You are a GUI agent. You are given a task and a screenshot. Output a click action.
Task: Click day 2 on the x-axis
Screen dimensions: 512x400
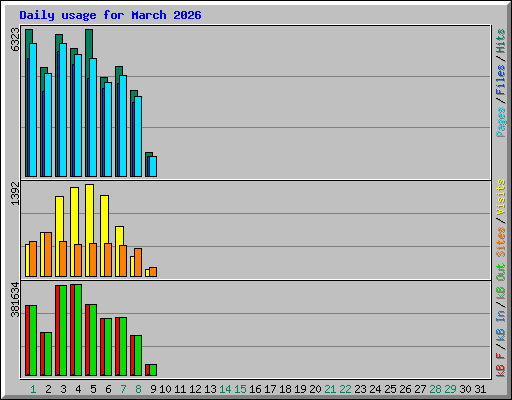pos(48,389)
